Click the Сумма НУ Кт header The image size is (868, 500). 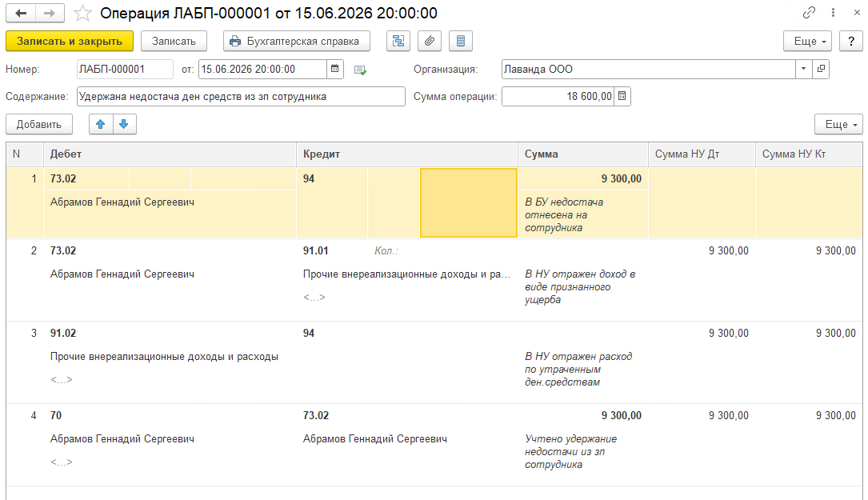[x=809, y=154]
